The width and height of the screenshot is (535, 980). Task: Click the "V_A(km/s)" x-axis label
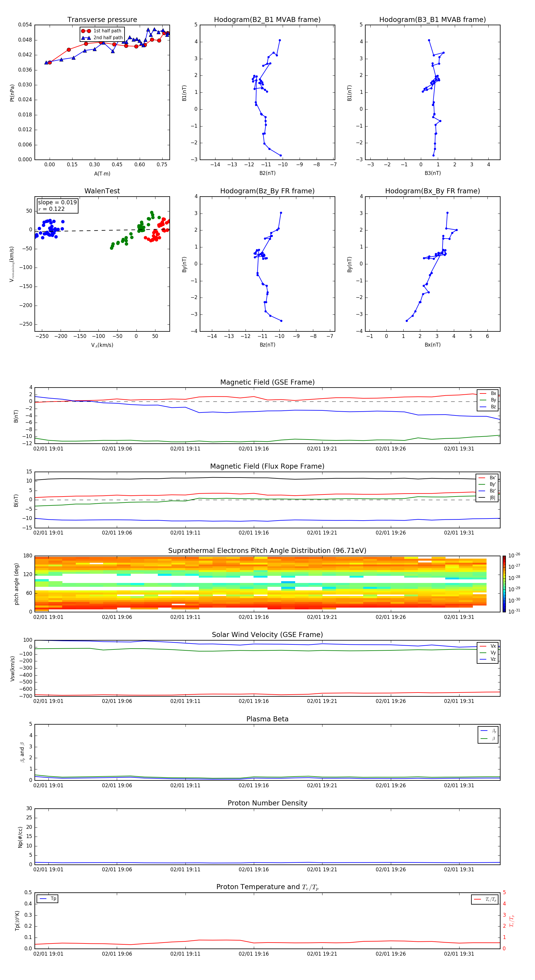pos(102,345)
